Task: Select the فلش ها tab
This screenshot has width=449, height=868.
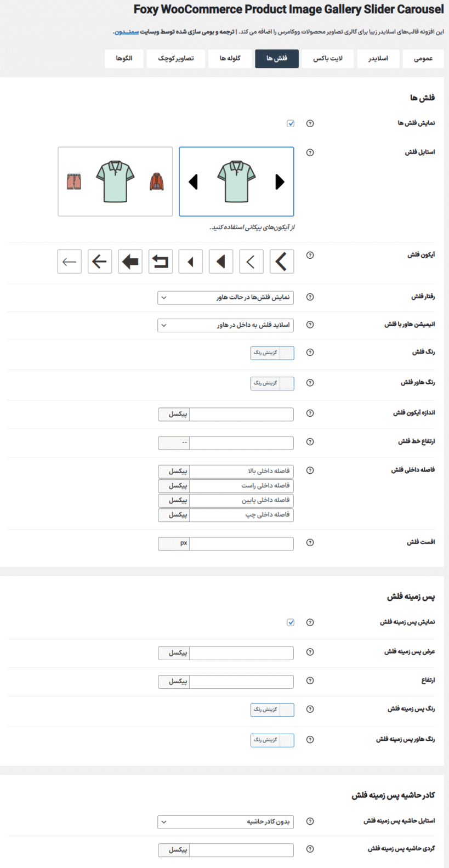Action: pyautogui.click(x=277, y=59)
